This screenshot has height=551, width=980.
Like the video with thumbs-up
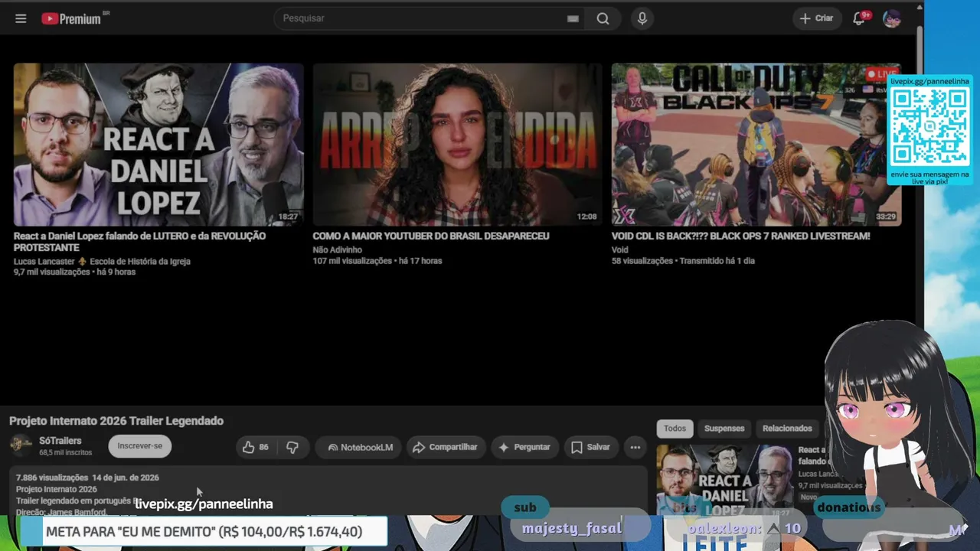(x=256, y=447)
